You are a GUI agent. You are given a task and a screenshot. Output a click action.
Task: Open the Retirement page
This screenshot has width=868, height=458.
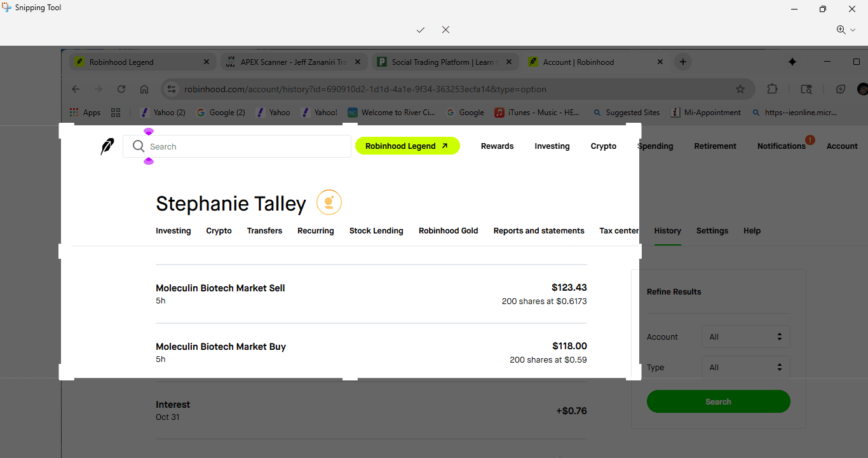tap(715, 146)
